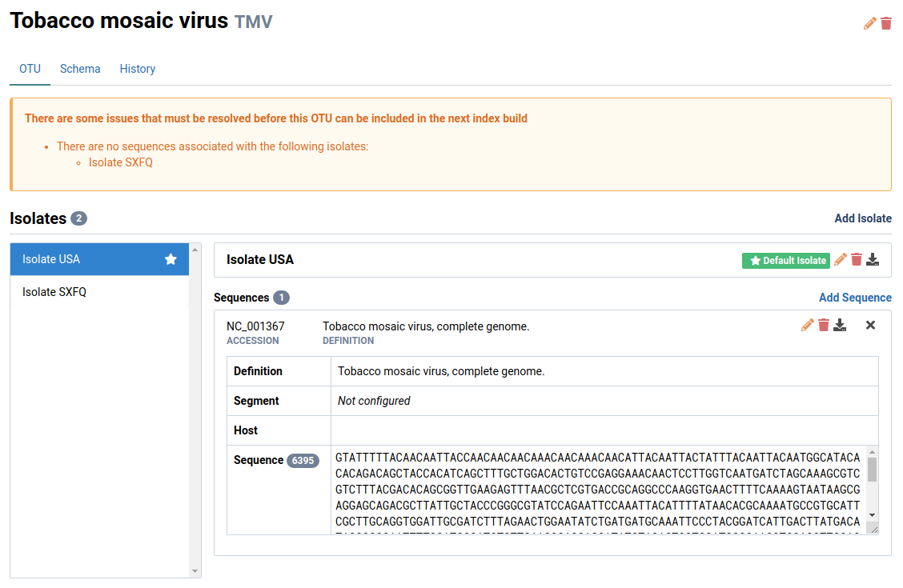Click the delete icon next to Default Isolate badge
This screenshot has width=903, height=588.
tap(857, 259)
